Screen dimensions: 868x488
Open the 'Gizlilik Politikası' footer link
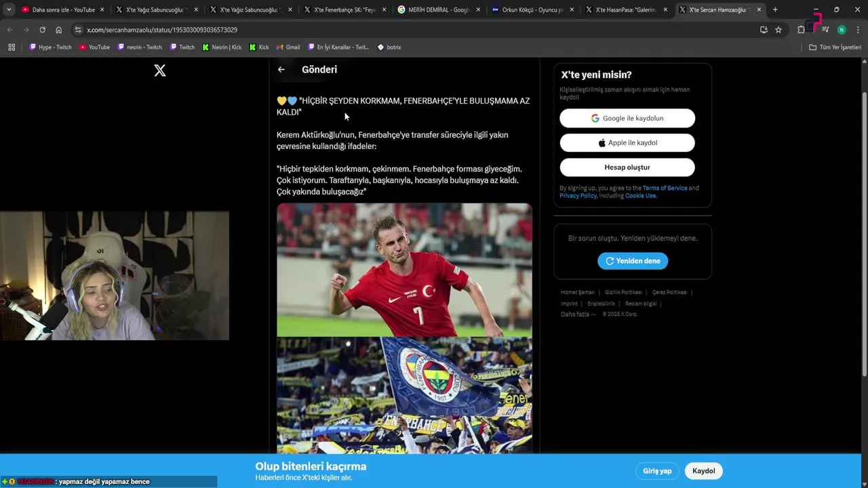pos(623,292)
